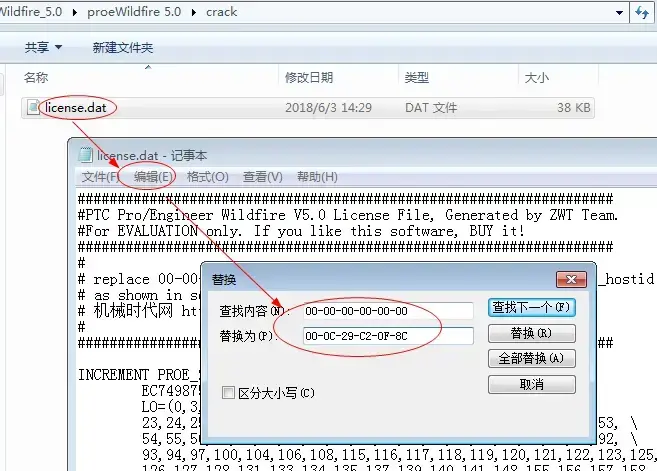This screenshot has width=657, height=471.
Task: Close the 替换 dialog with the X
Action: tap(571, 279)
